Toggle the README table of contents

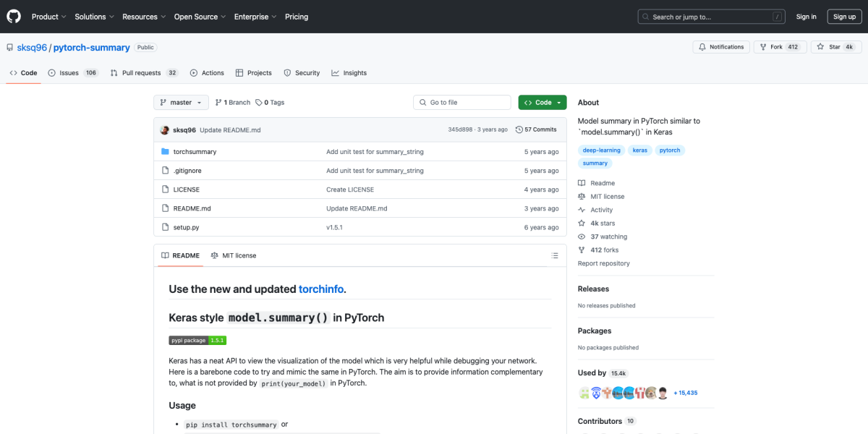pyautogui.click(x=554, y=255)
